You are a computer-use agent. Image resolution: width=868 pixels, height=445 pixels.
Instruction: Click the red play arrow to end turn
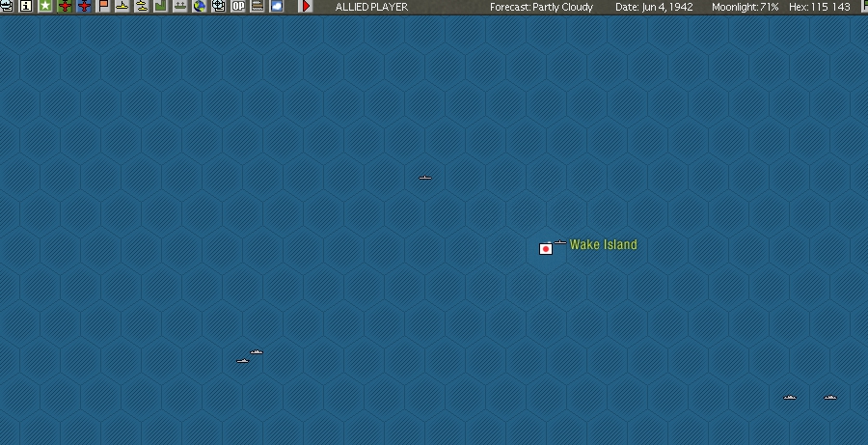(306, 6)
